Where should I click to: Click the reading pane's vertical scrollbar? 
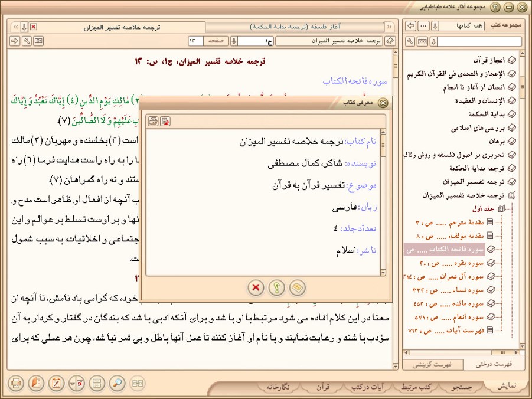click(x=395, y=210)
